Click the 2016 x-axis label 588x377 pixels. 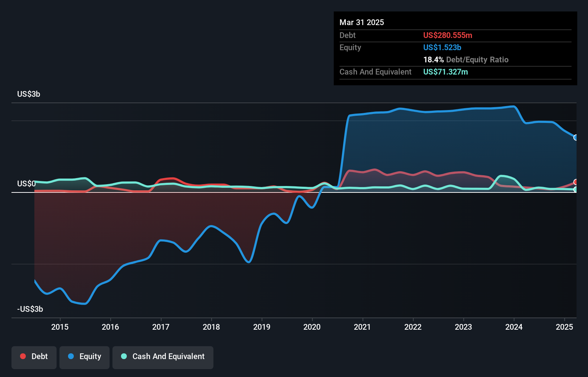110,327
